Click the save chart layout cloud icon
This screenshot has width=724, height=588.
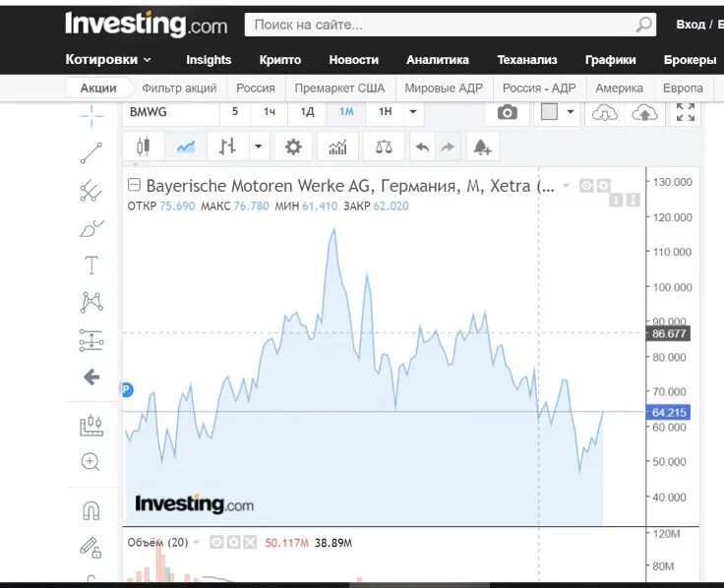point(644,113)
